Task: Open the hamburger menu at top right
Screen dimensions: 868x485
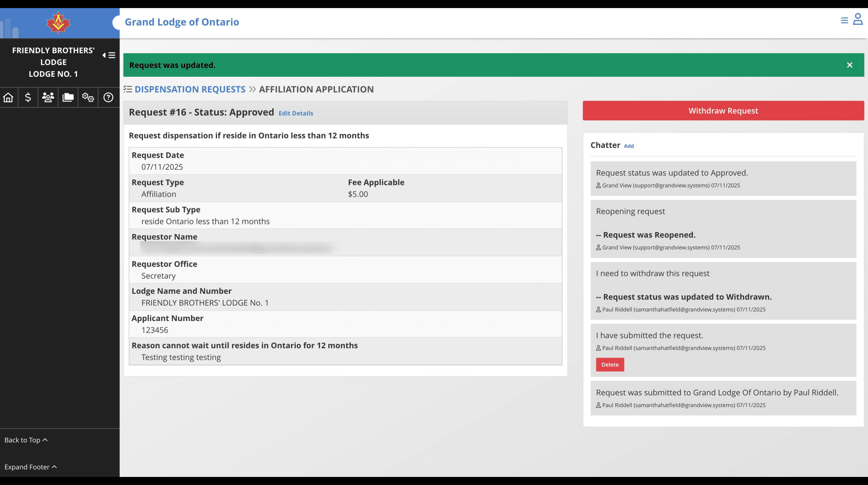Action: tap(844, 21)
